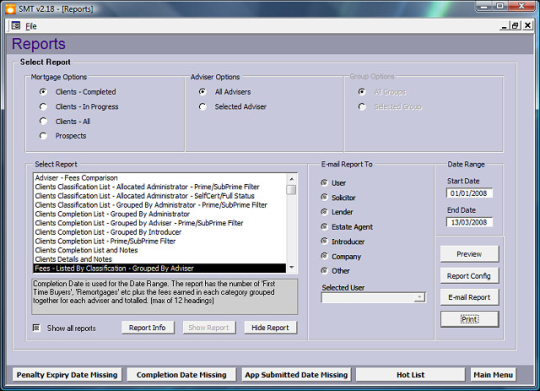Image resolution: width=540 pixels, height=391 pixels.
Task: Toggle the Solicitor e-mail recipient option
Action: coord(324,197)
